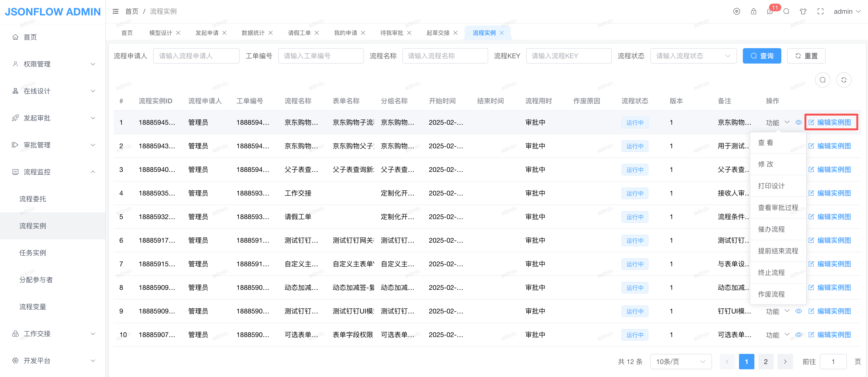Toggle the circular search bar icon above table

click(x=823, y=80)
